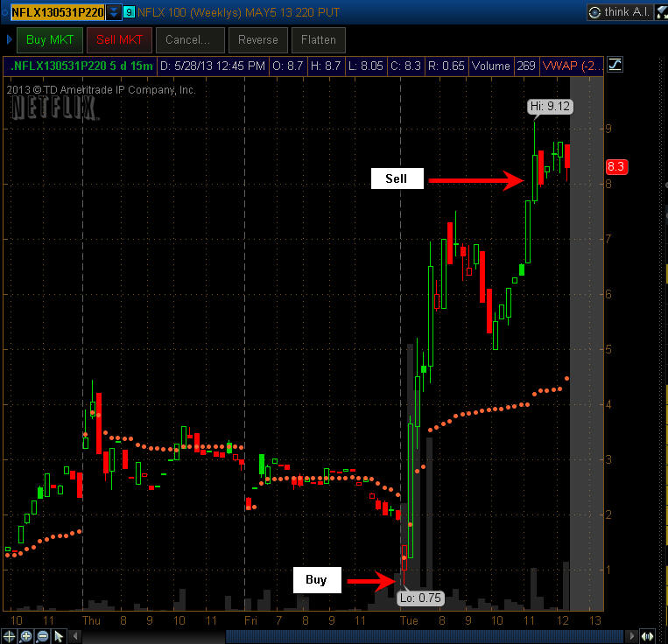Click the Thu label on time axis
The image size is (668, 644).
tap(91, 620)
